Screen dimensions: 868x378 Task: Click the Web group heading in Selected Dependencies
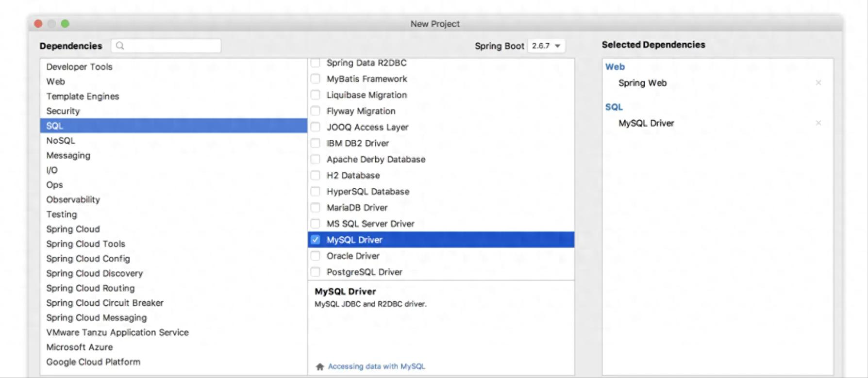coord(615,67)
